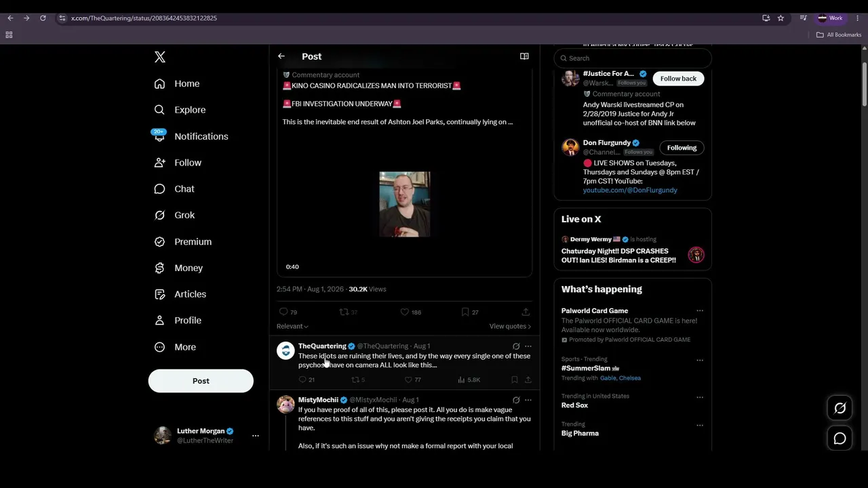Open more options for Red Sox trend
The image size is (868, 488).
700,397
